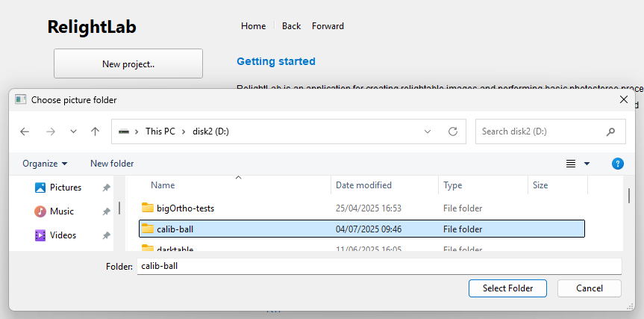Click the pin icon beside Pictures
This screenshot has height=319, width=644.
click(107, 188)
